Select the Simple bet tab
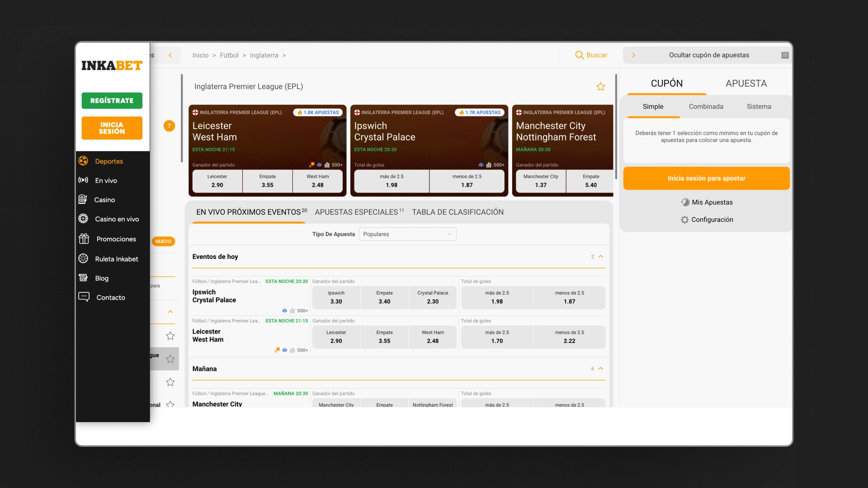 (x=653, y=107)
